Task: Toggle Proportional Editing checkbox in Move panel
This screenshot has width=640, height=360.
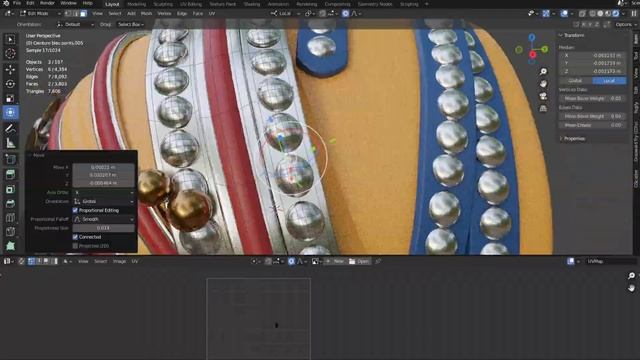Action: pyautogui.click(x=75, y=210)
